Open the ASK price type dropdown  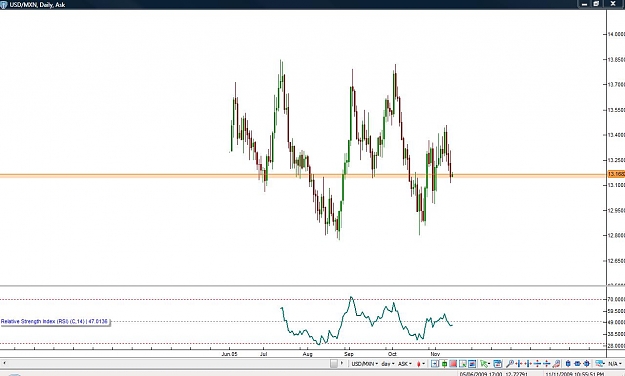(x=405, y=364)
